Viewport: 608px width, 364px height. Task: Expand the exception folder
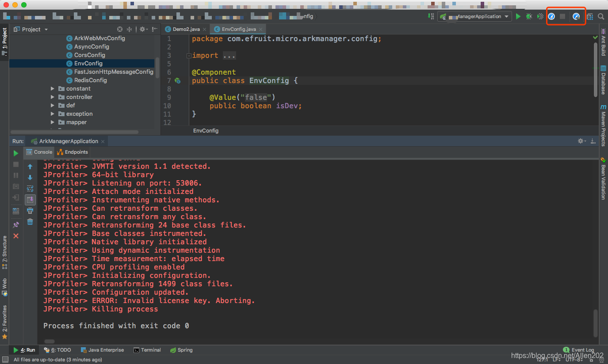(x=53, y=114)
